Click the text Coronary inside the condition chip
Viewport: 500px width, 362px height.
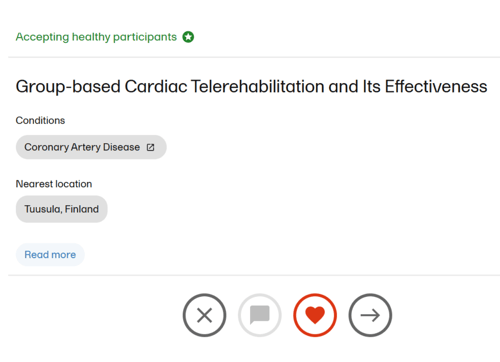point(46,147)
